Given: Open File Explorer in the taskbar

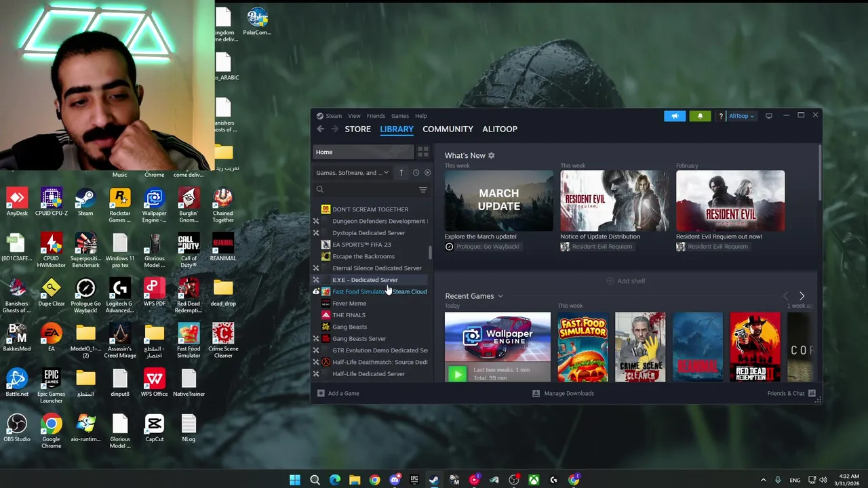Looking at the screenshot, I should 355,480.
